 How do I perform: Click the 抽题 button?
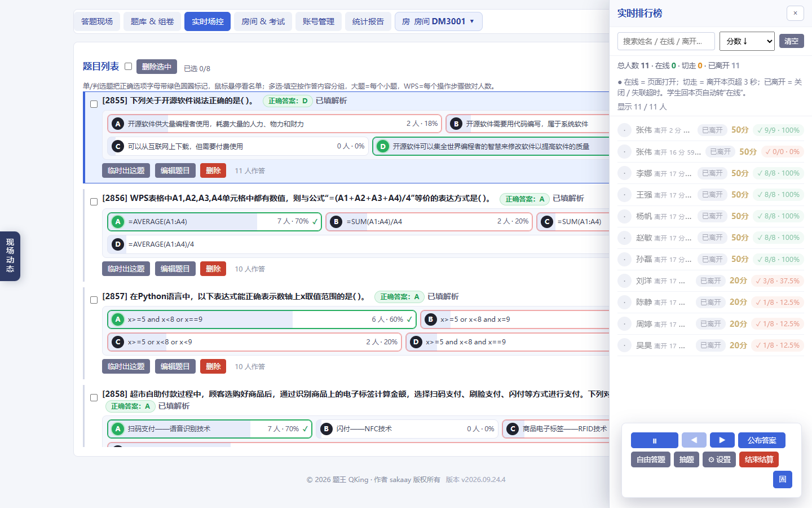coord(687,459)
